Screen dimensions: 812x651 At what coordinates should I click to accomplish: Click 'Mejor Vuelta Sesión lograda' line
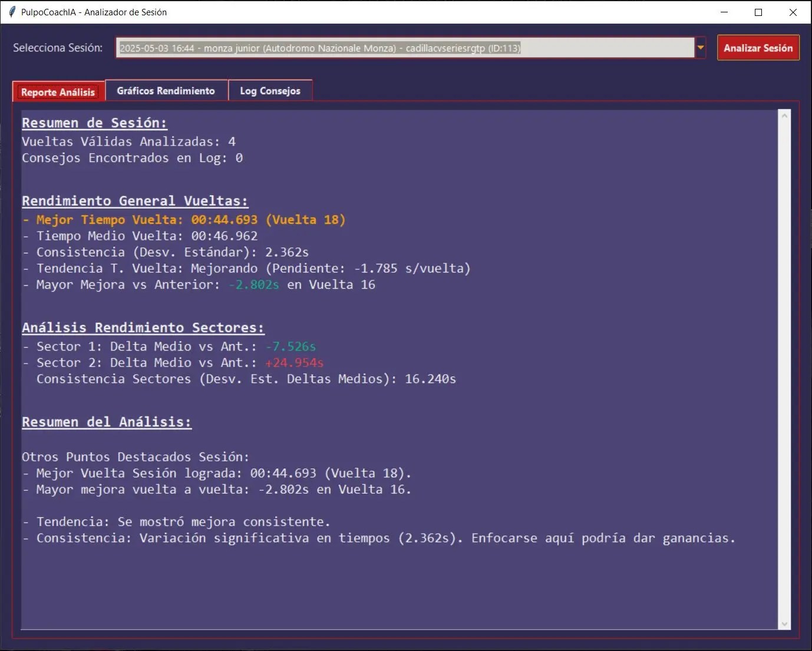217,473
